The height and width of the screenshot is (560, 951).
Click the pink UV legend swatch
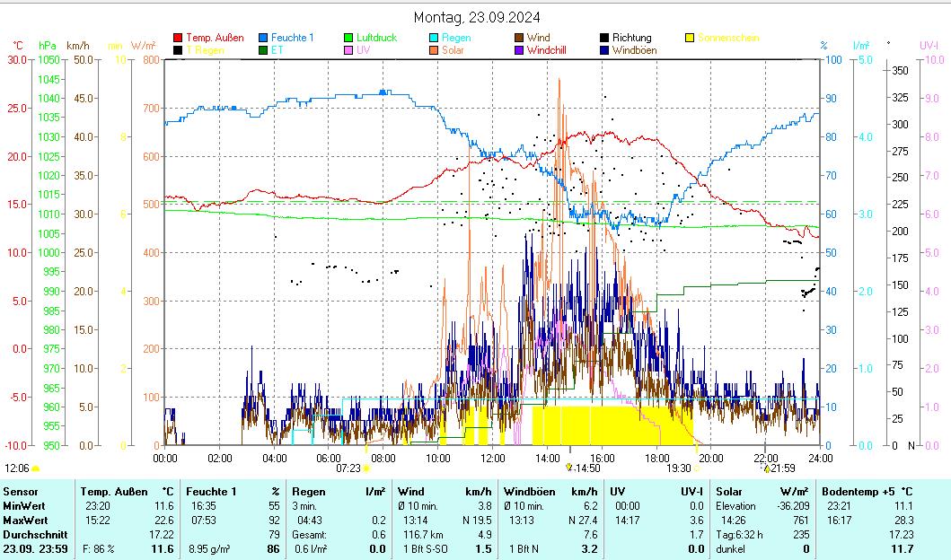click(x=348, y=50)
